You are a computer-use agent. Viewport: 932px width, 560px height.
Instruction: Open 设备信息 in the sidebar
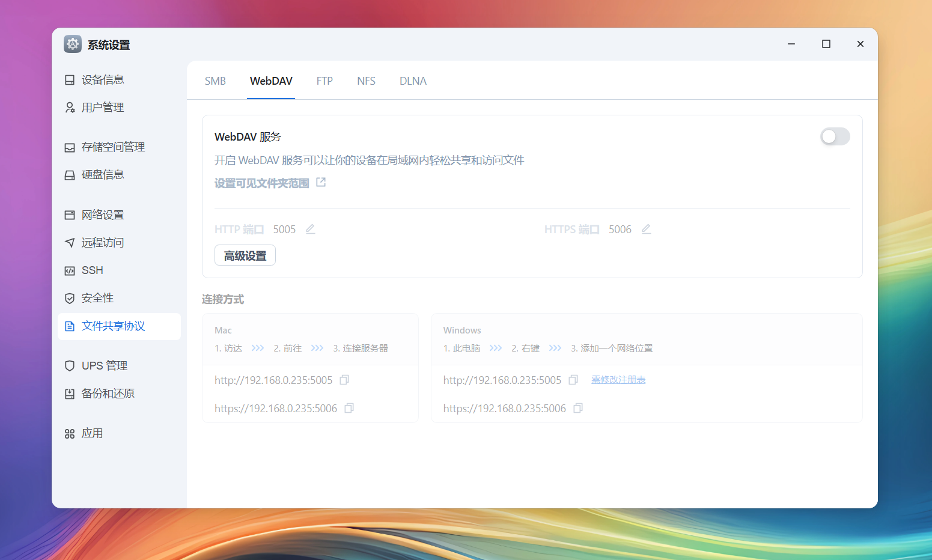pos(119,80)
